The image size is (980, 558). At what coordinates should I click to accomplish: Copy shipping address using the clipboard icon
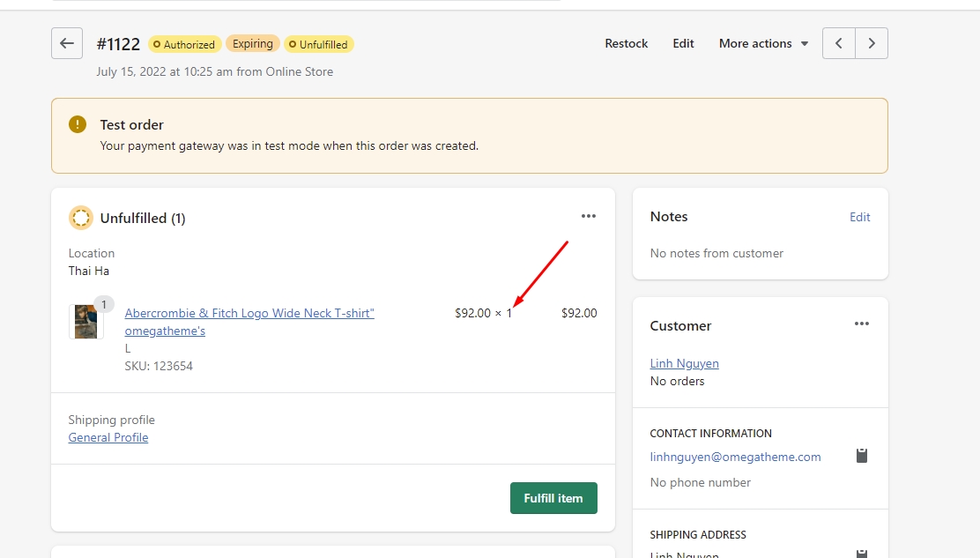point(862,553)
